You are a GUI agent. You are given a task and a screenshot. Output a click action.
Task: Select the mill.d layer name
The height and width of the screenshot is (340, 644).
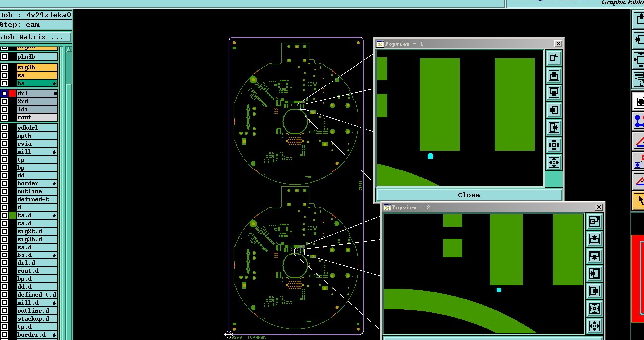tap(37, 303)
